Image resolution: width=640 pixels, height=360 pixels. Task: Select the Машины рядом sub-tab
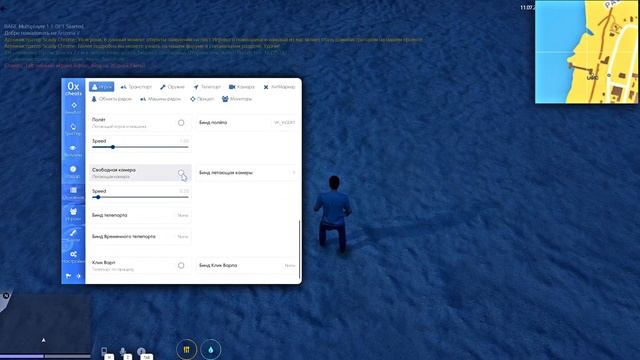tap(160, 99)
